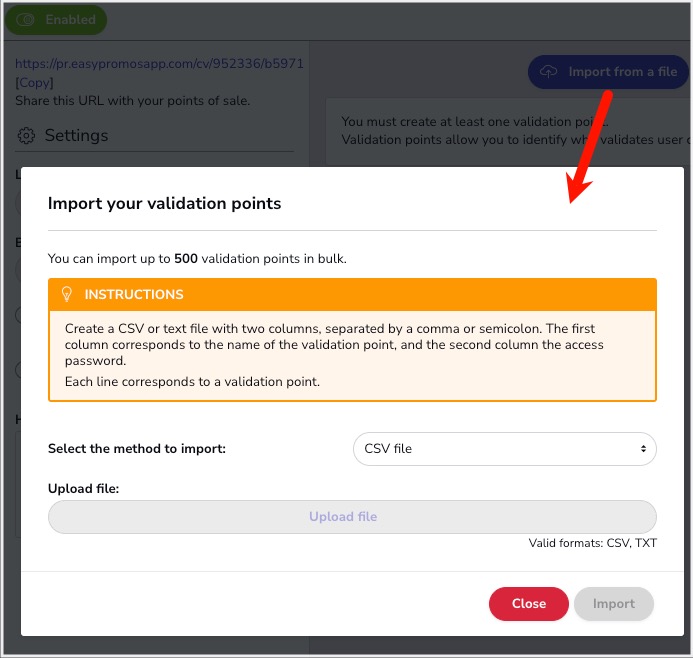
Task: Click the 'Import your validation points' title
Action: point(165,203)
